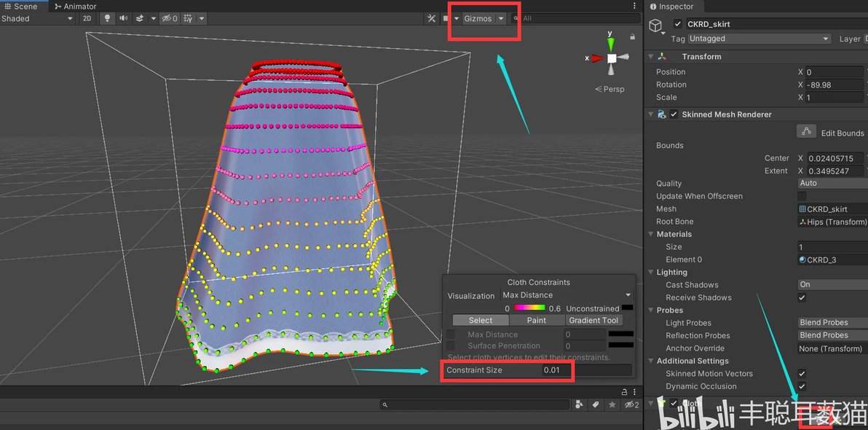Screen dimensions: 868x430
Task: Click the Gradient Tool button
Action: [593, 320]
